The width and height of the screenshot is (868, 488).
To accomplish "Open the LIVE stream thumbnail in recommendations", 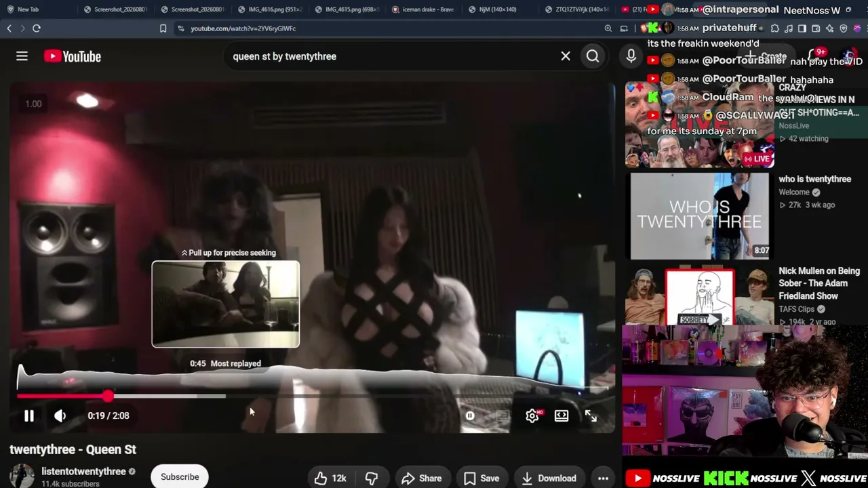I will pyautogui.click(x=700, y=124).
